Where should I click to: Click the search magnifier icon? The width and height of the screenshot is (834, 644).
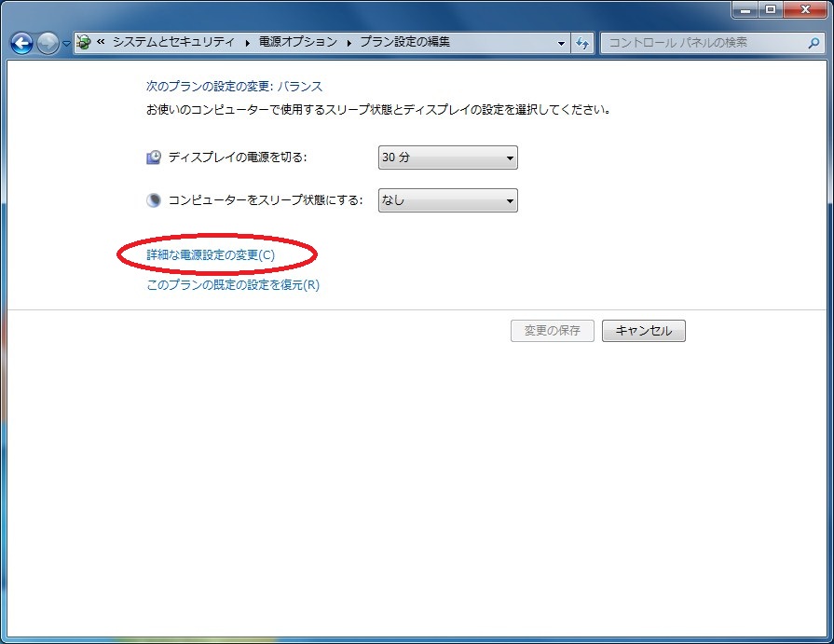813,43
